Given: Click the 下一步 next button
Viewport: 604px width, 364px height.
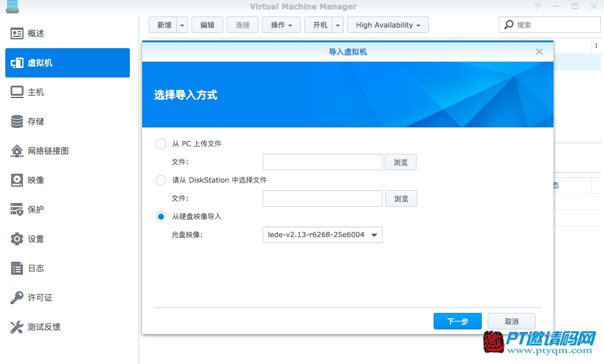Looking at the screenshot, I should tap(458, 321).
